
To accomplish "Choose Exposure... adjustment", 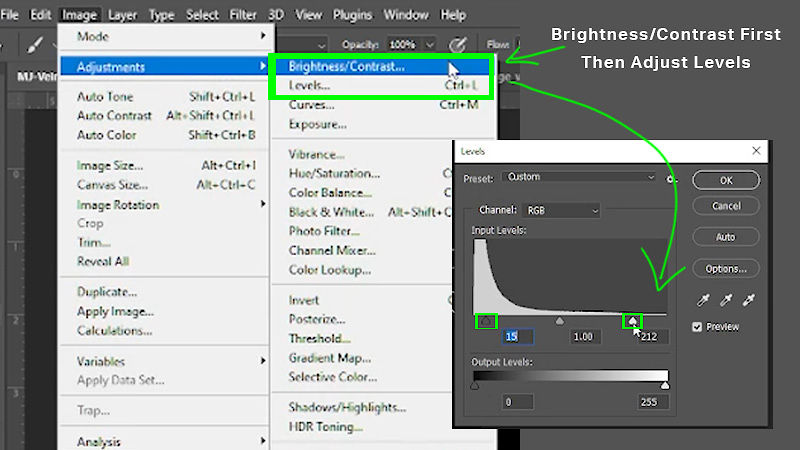I will click(383, 124).
